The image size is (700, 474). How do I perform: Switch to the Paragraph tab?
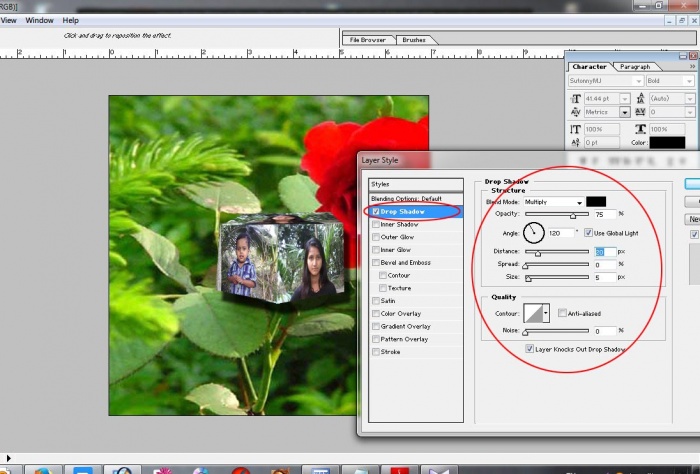pos(634,67)
